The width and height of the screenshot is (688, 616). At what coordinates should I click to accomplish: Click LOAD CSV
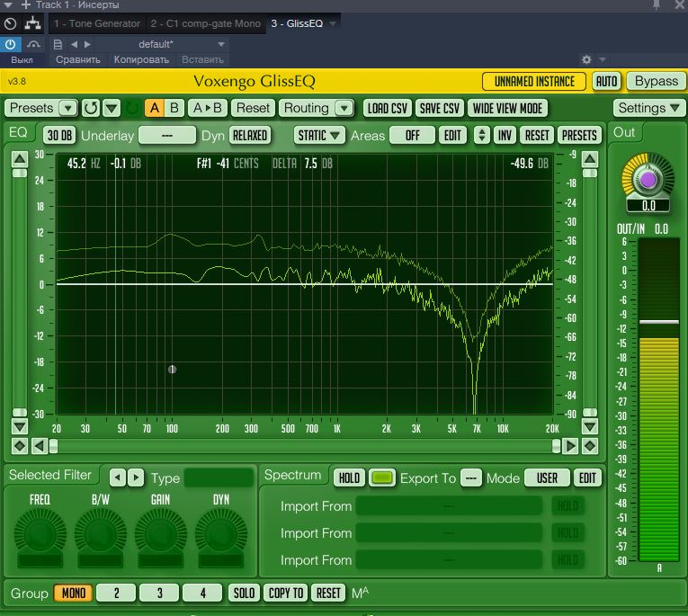pyautogui.click(x=387, y=109)
